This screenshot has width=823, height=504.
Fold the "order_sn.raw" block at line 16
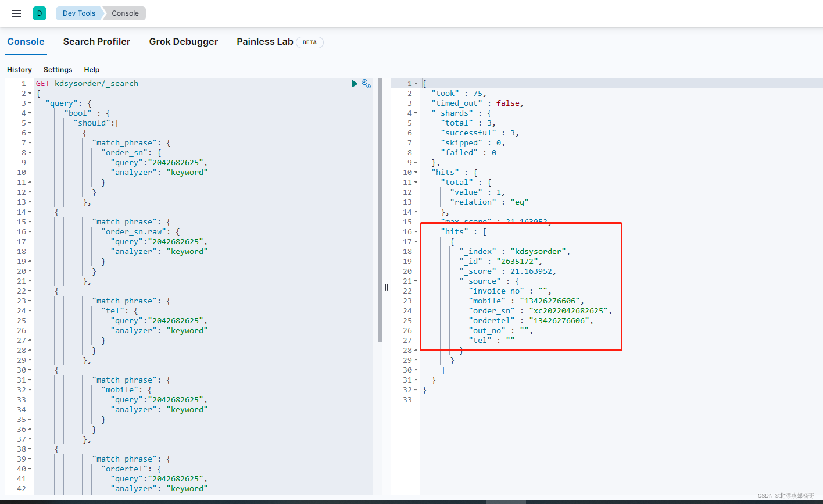[x=29, y=232]
